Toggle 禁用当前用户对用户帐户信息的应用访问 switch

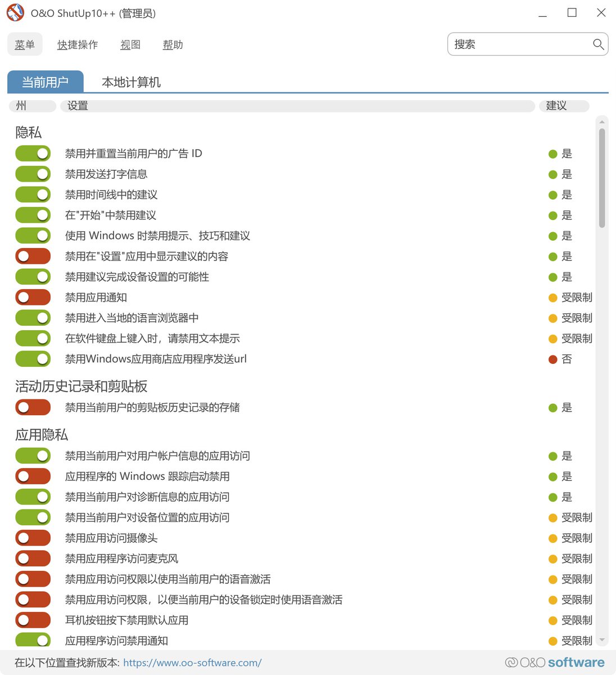pyautogui.click(x=33, y=456)
